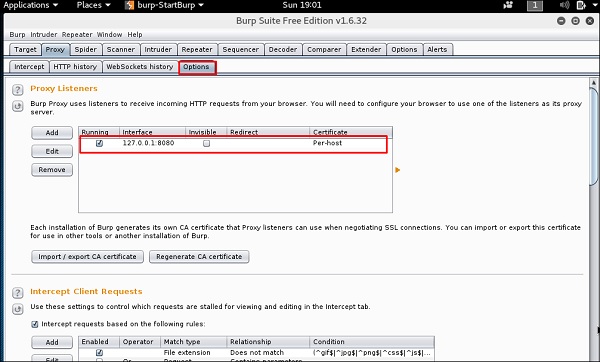Open Proxy Listeners help question-mark icon
This screenshot has height=362, width=600.
coord(18,90)
